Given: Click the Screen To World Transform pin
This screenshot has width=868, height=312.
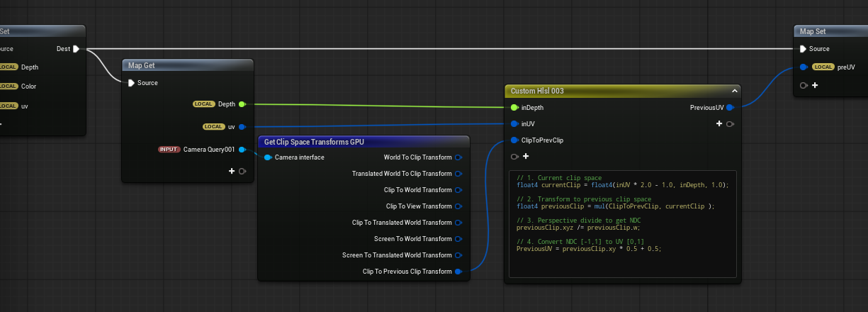Looking at the screenshot, I should point(458,239).
